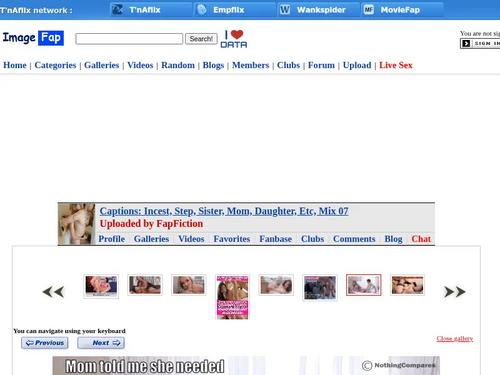Screen dimensions: 500x375
Task: Open the gallery title link
Action: click(x=224, y=211)
